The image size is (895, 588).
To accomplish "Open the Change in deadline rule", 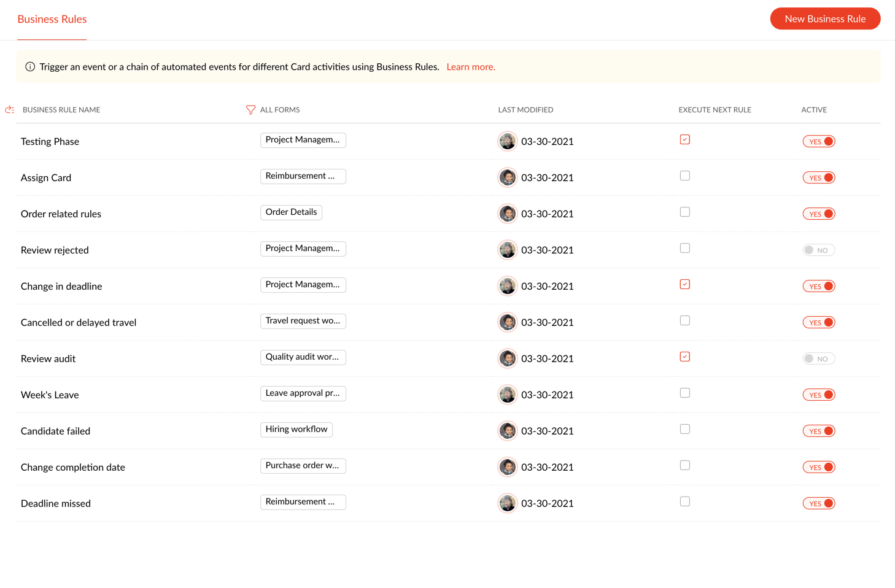I will point(61,287).
